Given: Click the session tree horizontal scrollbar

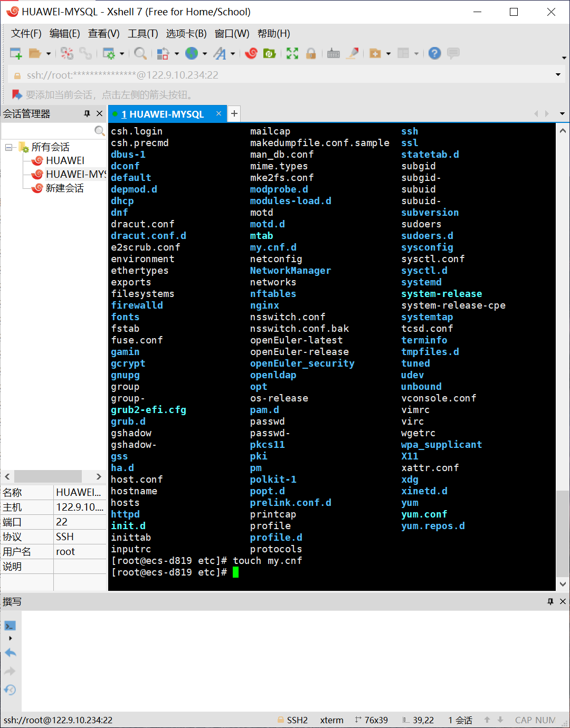Looking at the screenshot, I should (x=47, y=476).
